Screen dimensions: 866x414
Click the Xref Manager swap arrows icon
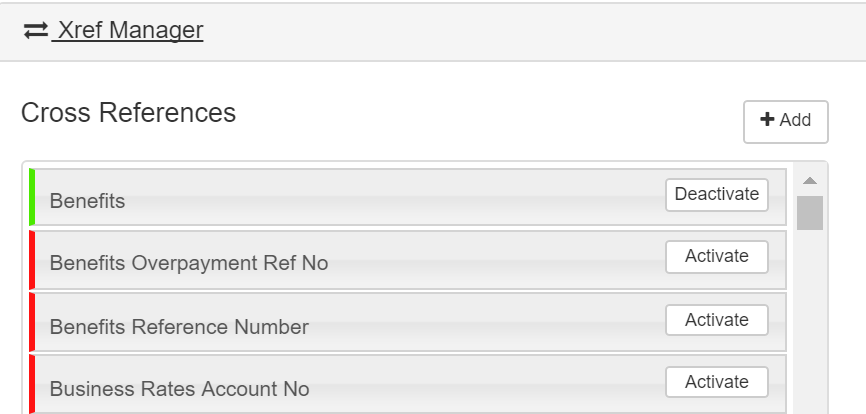[36, 31]
